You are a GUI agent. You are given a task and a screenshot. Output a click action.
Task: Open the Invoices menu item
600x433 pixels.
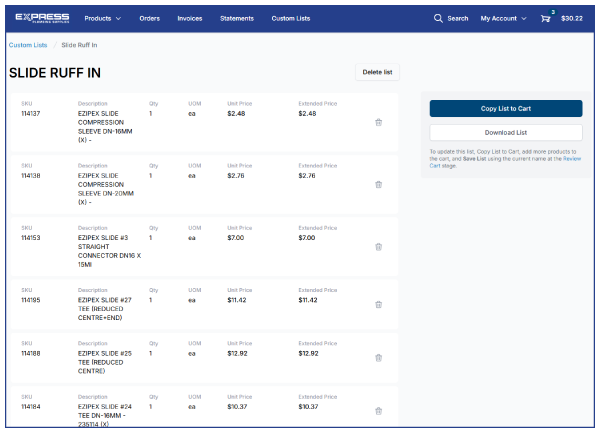(x=190, y=18)
